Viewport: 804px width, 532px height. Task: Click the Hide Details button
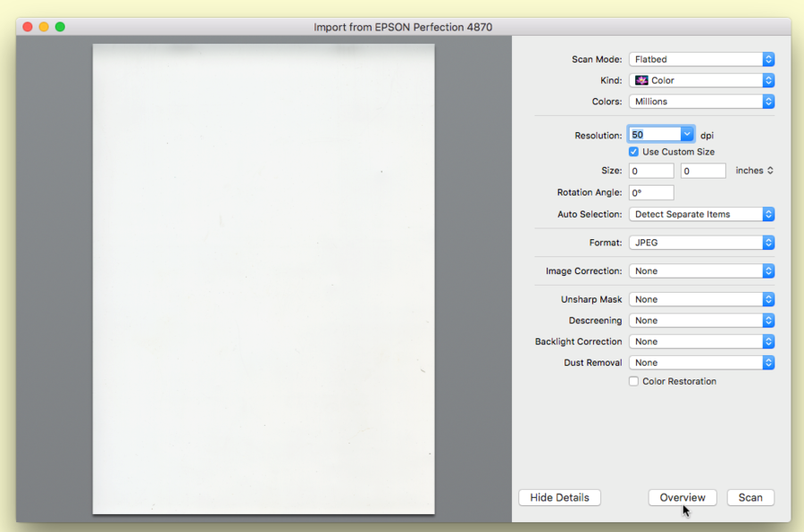click(559, 497)
